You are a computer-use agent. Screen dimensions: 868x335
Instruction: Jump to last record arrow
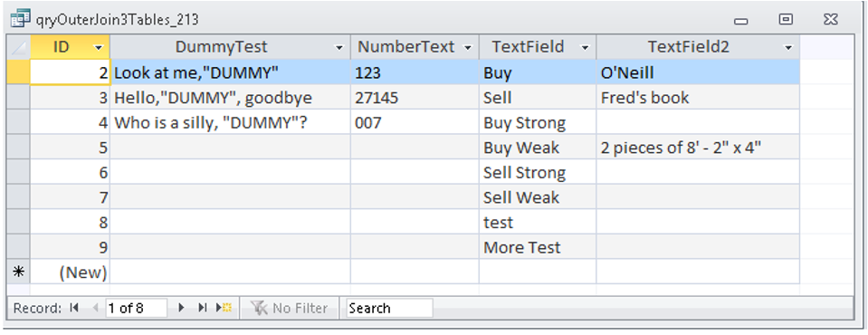click(202, 308)
